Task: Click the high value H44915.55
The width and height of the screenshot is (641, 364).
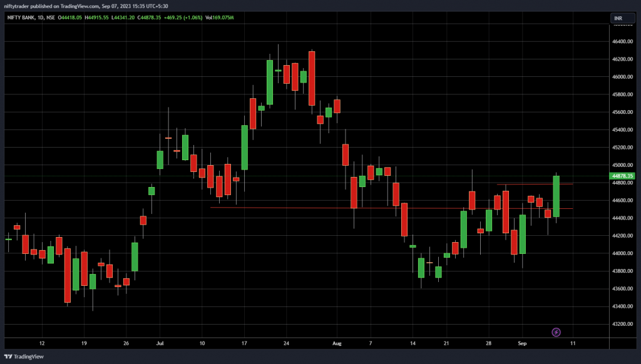Action: 96,18
